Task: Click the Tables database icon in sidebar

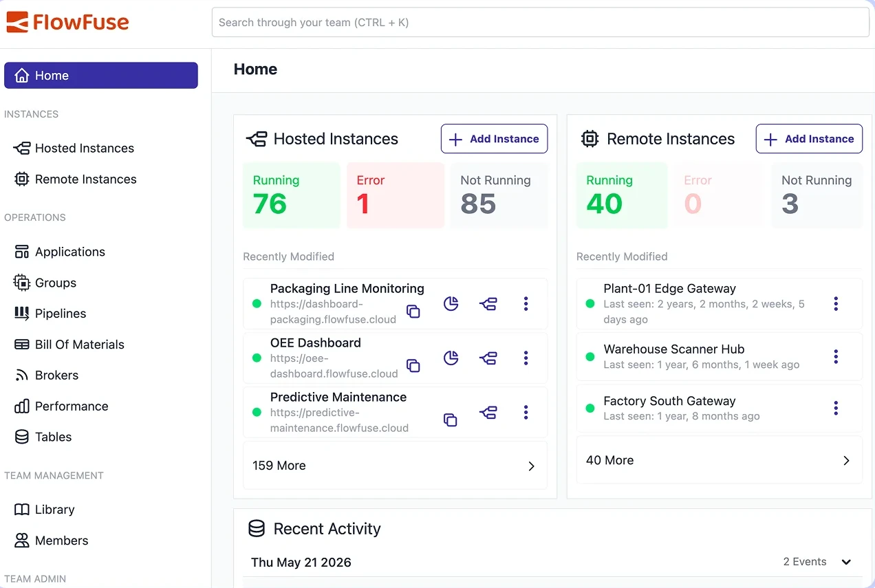Action: click(22, 437)
